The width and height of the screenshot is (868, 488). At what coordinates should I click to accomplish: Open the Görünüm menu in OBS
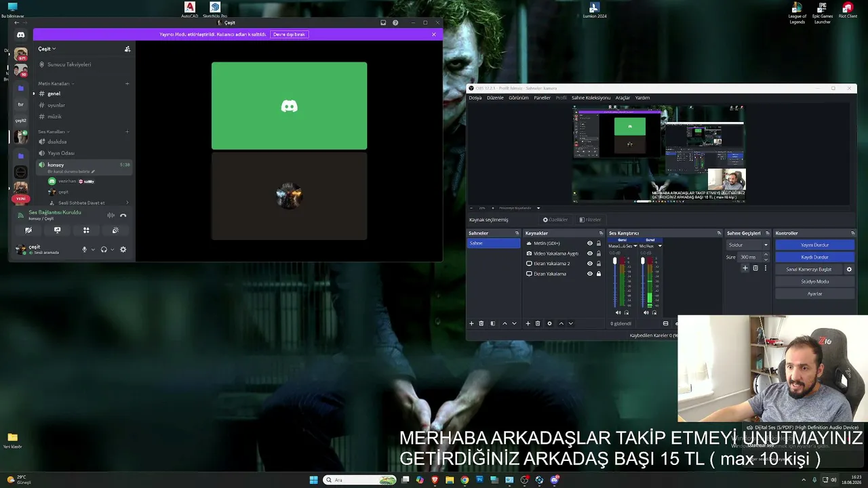[x=519, y=98]
